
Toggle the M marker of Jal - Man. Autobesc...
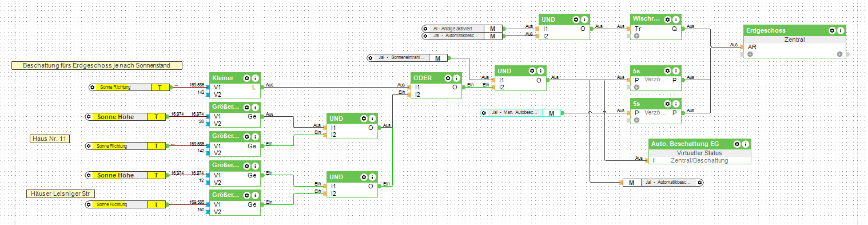pos(551,113)
